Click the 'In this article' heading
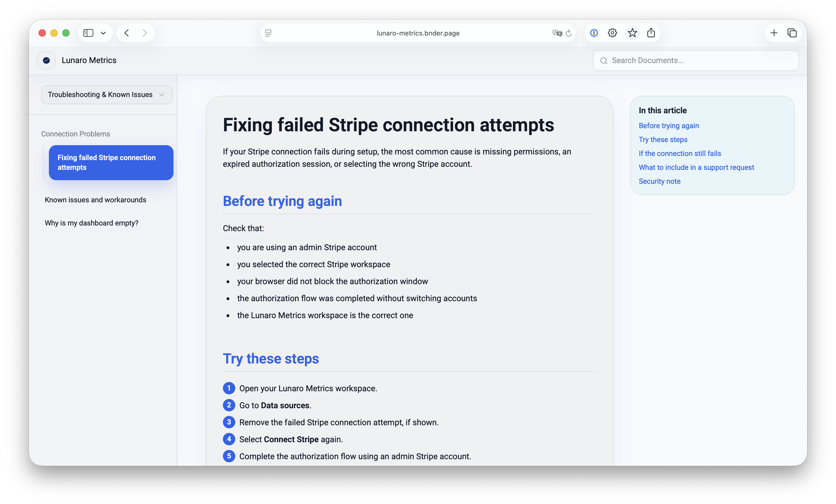The width and height of the screenshot is (836, 504). [663, 110]
